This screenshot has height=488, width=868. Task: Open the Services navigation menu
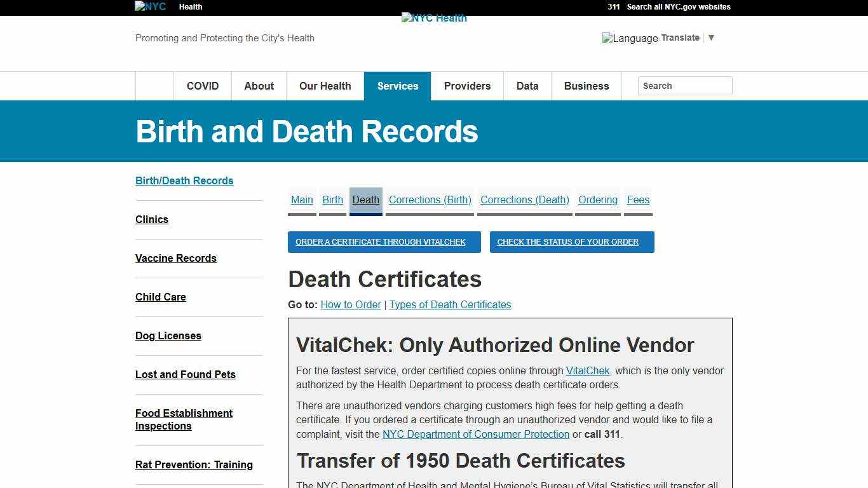pyautogui.click(x=398, y=86)
